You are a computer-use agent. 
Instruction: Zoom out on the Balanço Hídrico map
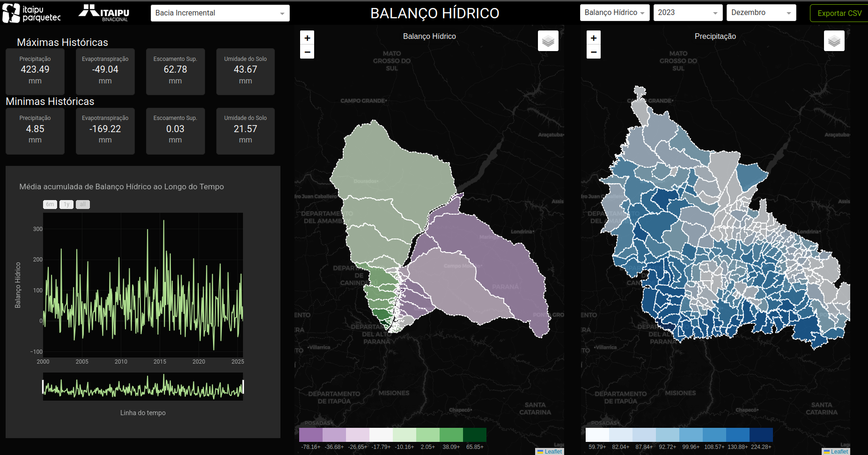tap(307, 52)
